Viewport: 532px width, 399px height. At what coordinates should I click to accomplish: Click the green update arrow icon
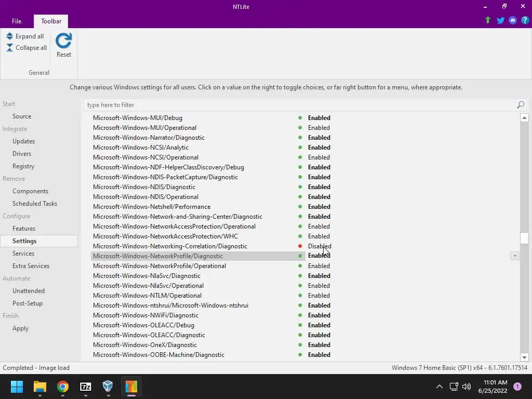[x=487, y=20]
